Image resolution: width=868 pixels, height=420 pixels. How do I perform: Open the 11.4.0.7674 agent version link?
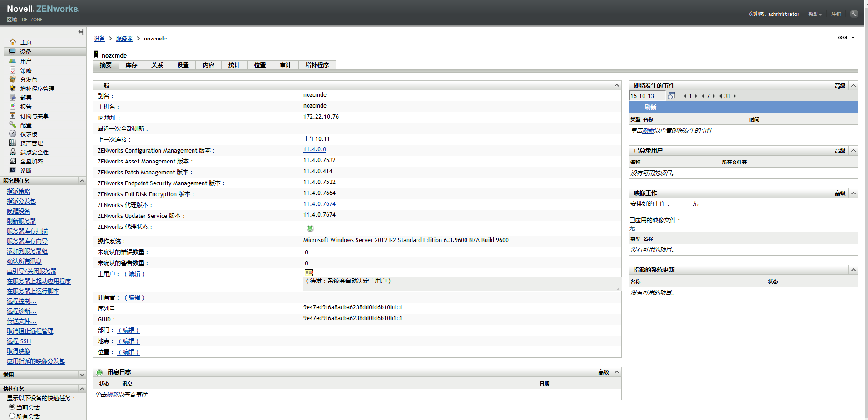[x=320, y=204]
